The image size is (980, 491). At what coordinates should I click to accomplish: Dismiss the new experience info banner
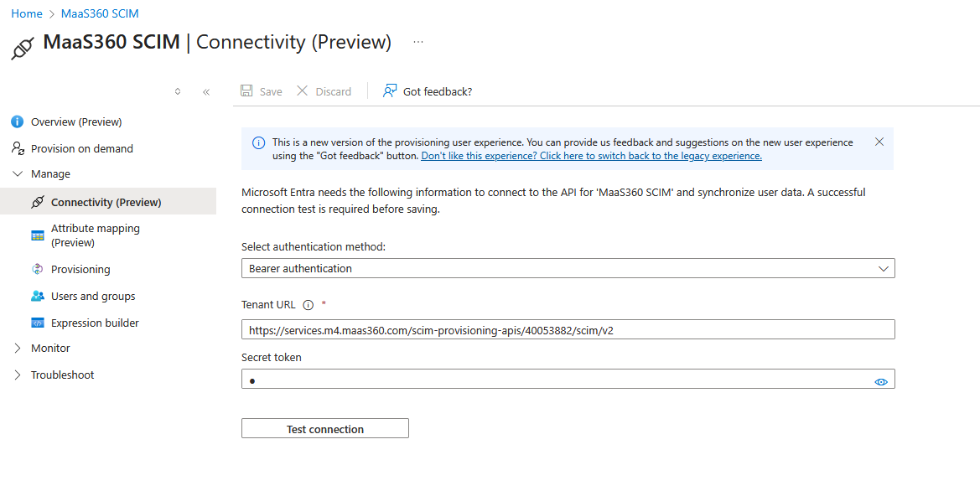coord(879,142)
